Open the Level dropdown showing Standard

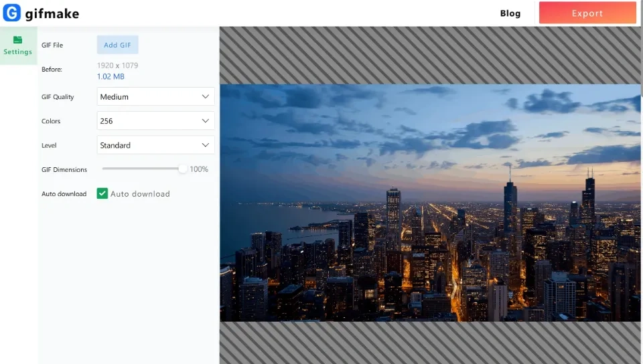tap(155, 145)
